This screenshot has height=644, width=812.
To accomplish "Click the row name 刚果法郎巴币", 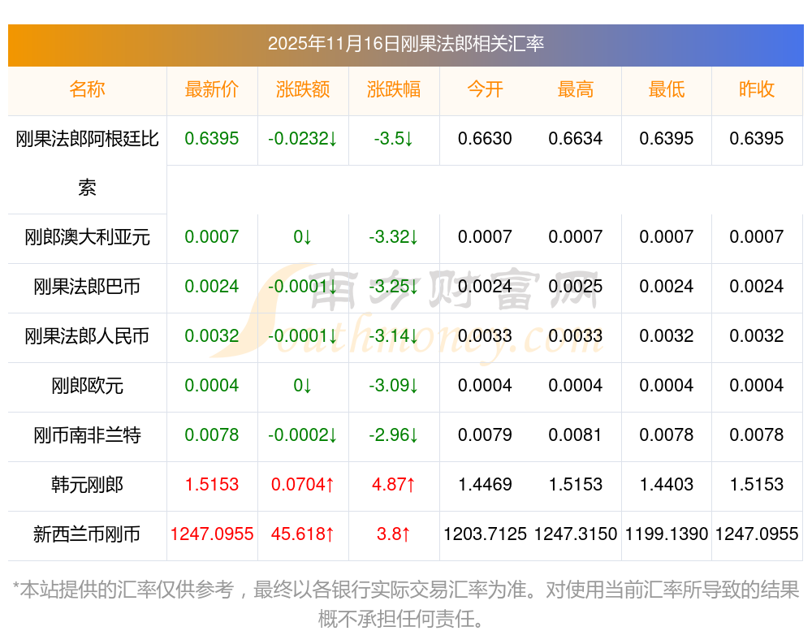I will pyautogui.click(x=87, y=287).
